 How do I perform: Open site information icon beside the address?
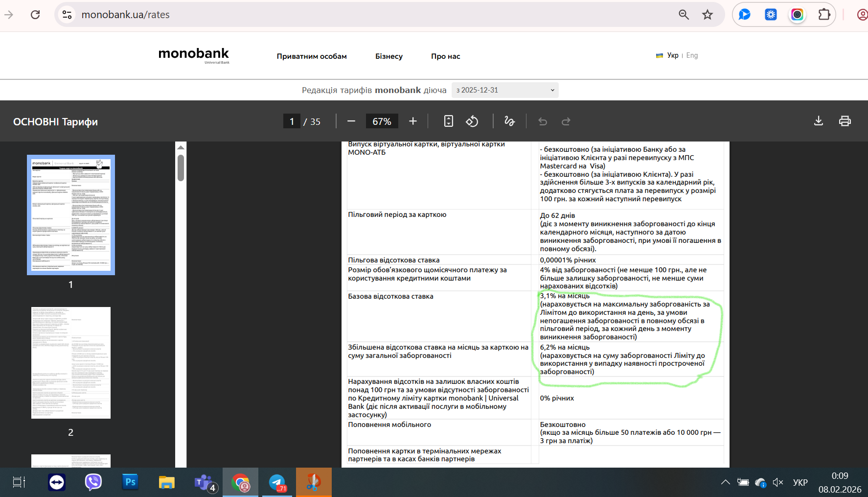click(x=67, y=15)
